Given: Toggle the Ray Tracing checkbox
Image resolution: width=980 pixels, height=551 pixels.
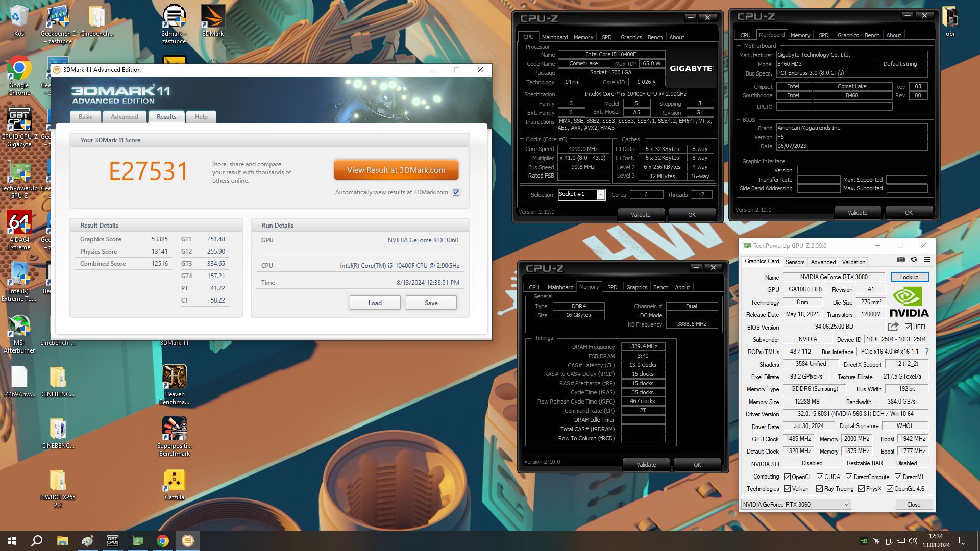Looking at the screenshot, I should pyautogui.click(x=819, y=489).
